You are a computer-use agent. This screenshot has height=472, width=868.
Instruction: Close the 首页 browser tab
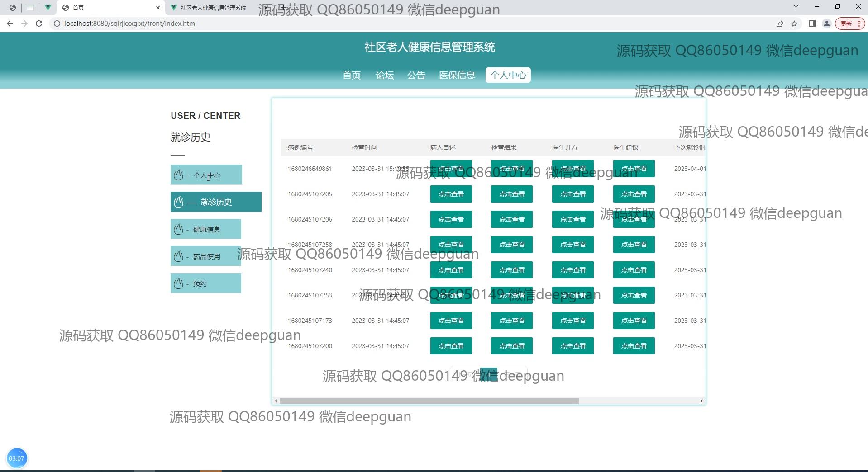pos(158,8)
